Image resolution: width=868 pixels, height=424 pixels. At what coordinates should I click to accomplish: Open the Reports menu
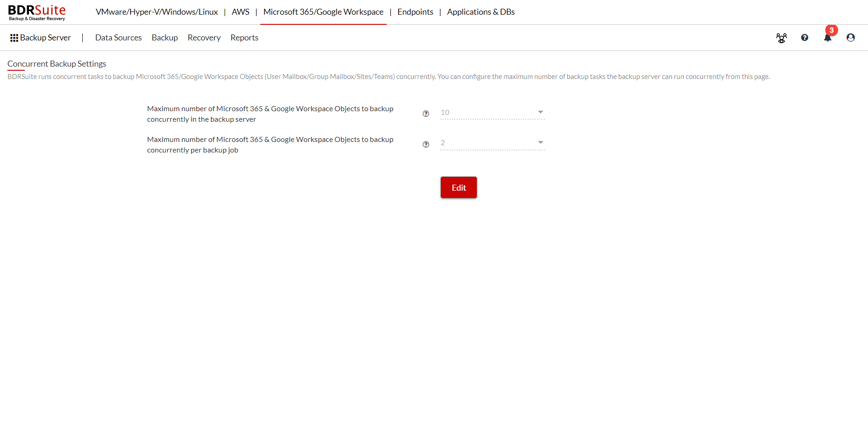click(x=244, y=38)
